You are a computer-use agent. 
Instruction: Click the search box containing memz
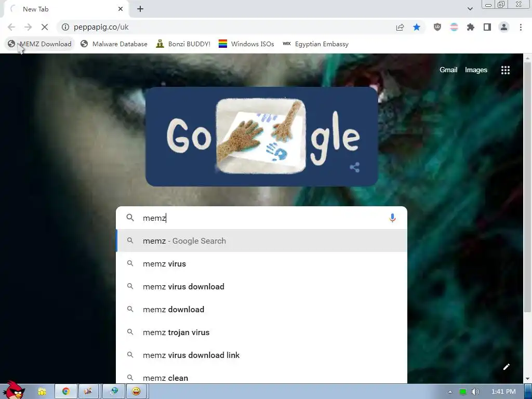(261, 218)
